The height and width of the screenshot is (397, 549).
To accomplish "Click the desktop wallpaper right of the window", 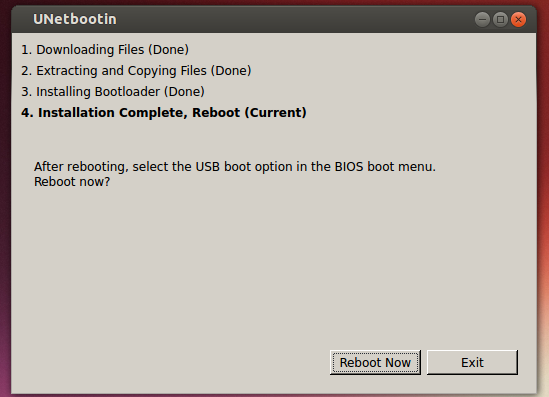I will (543, 210).
